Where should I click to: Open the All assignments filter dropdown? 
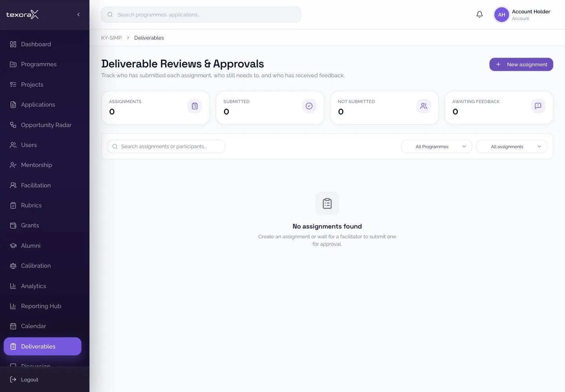[x=511, y=147]
